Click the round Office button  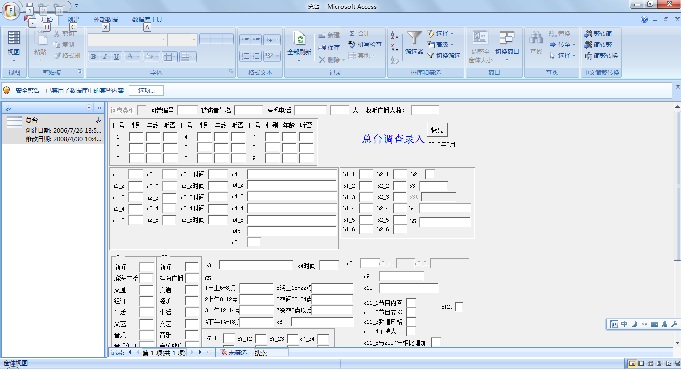pyautogui.click(x=11, y=10)
